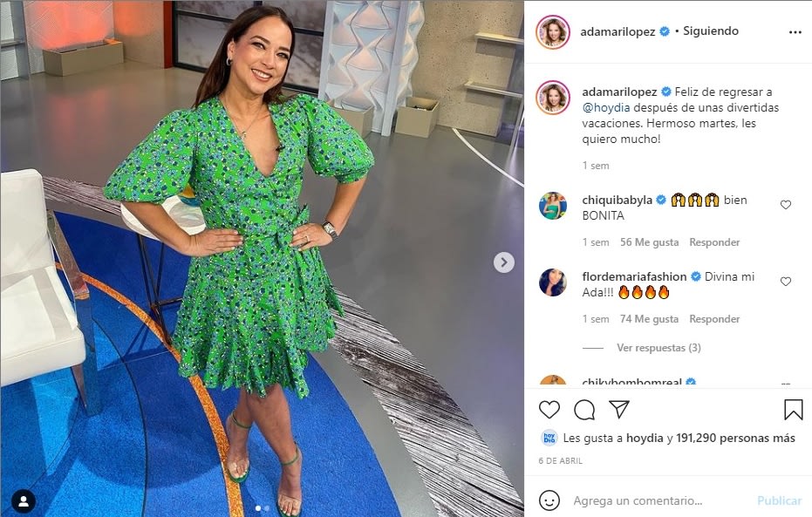The image size is (812, 517).
Task: Like the post with the heart icon
Action: point(549,410)
